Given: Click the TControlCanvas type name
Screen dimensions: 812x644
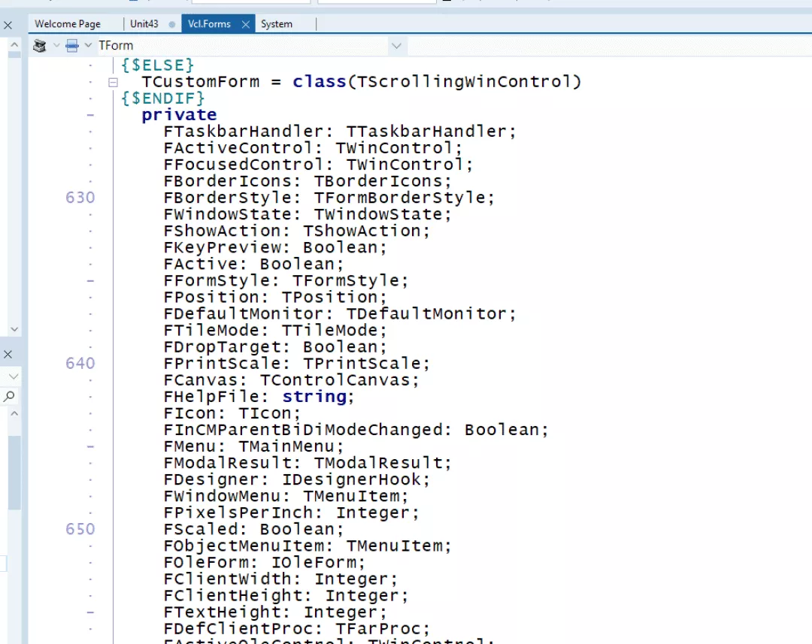Looking at the screenshot, I should coord(335,380).
